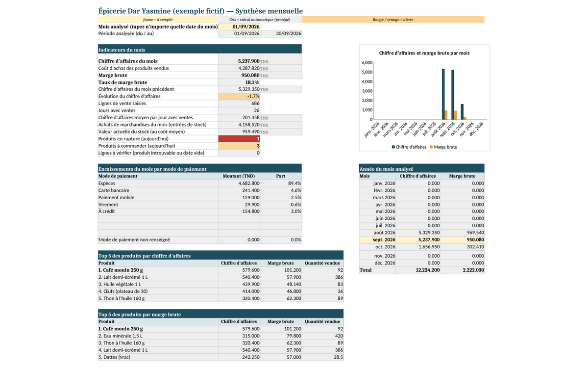Click the 'Rouge / orange = alerte' banner
588x368 pixels.
coord(393,20)
